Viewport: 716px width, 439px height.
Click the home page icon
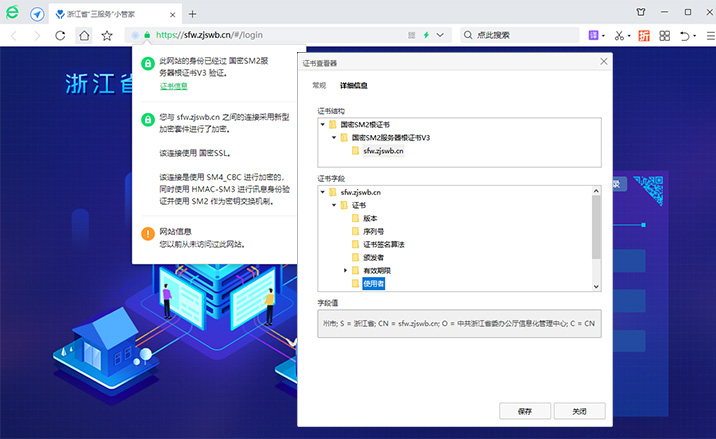[84, 35]
